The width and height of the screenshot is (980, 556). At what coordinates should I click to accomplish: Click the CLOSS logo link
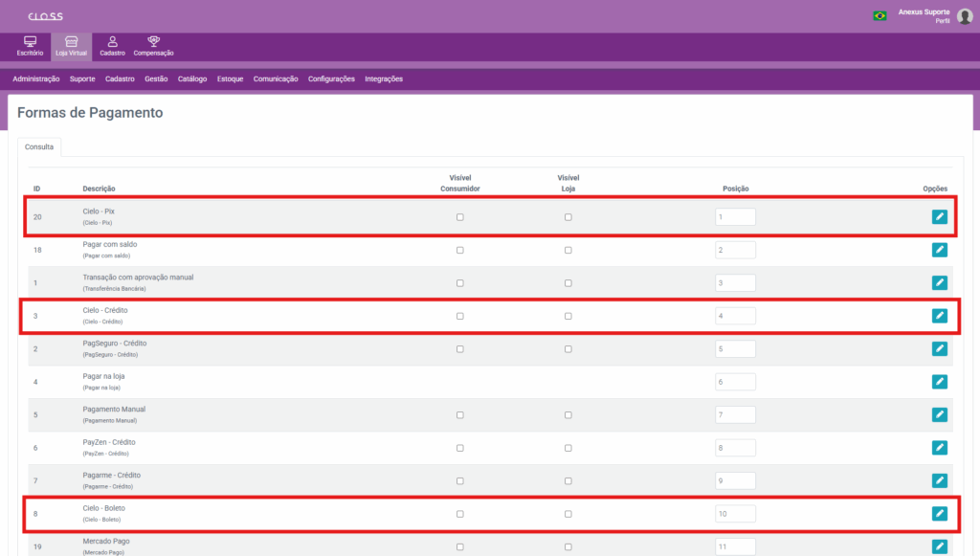tap(45, 16)
